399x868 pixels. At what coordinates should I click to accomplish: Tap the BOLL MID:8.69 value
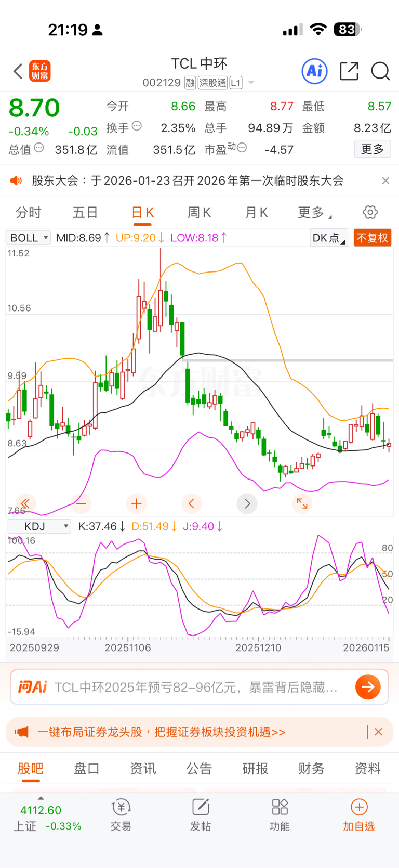pos(83,238)
